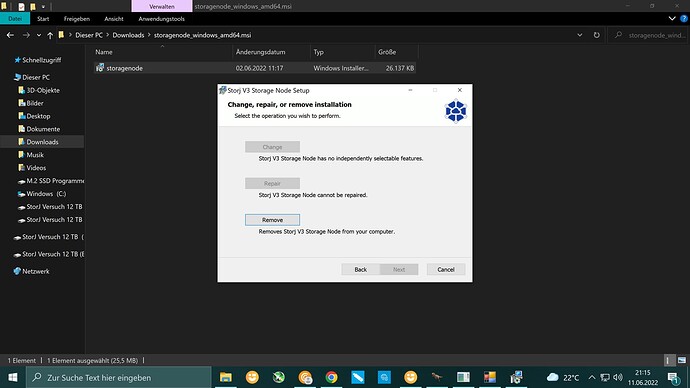The width and height of the screenshot is (690, 388).
Task: Open the Datei tab in Explorer
Action: (x=15, y=18)
